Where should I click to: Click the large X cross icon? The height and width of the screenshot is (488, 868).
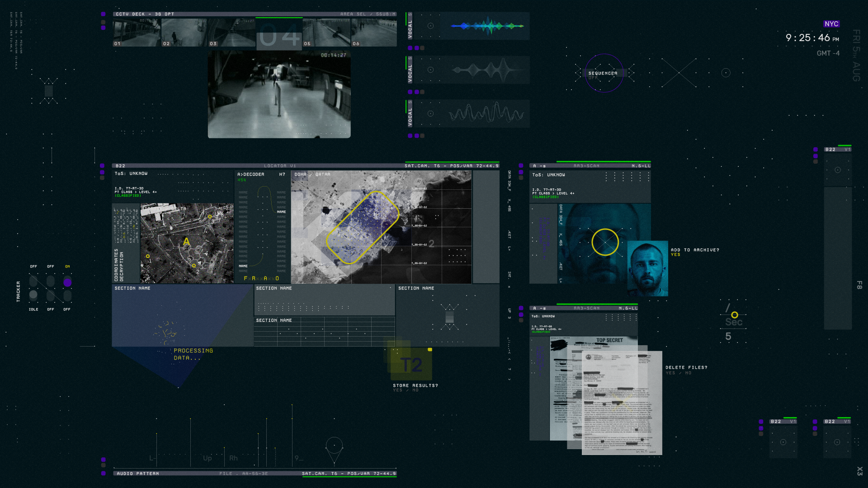679,73
